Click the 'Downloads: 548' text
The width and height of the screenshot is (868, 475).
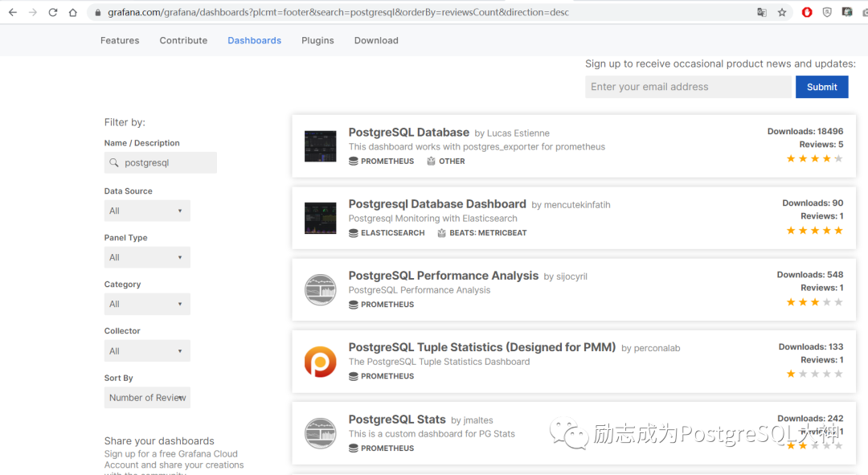810,275
